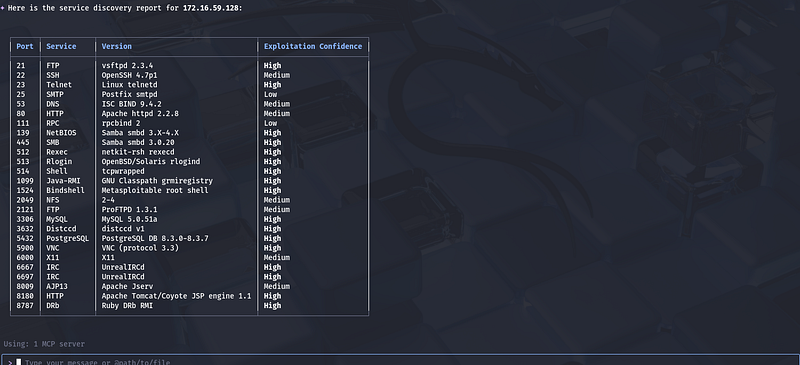Image resolution: width=800 pixels, height=365 pixels.
Task: Select the Distccd service name cell
Action: click(x=61, y=229)
